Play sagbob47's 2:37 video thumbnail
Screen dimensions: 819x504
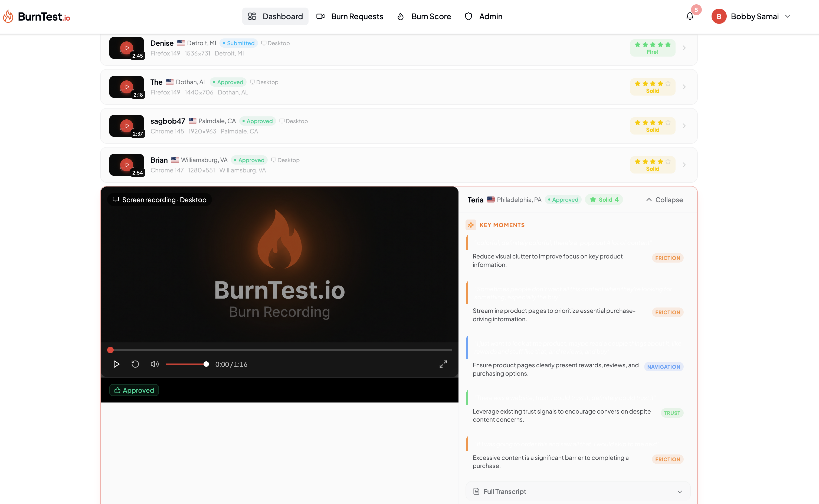coord(127,126)
